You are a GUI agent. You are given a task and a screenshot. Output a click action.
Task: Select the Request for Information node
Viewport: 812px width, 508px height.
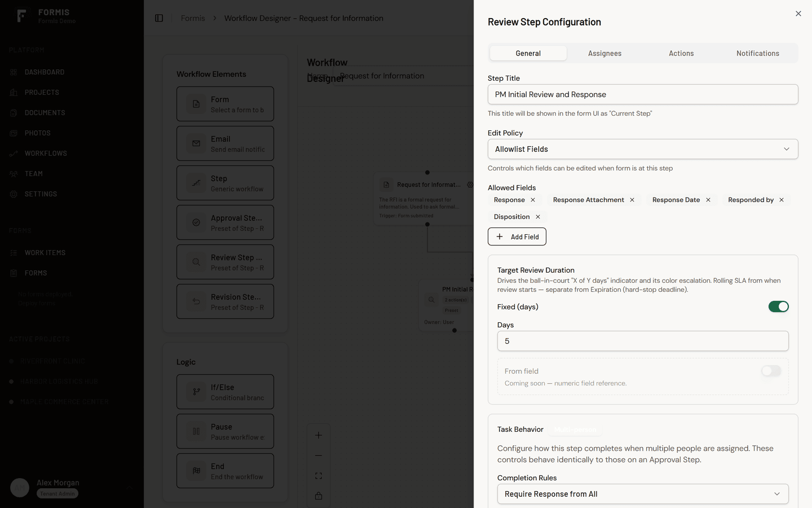[x=423, y=199]
